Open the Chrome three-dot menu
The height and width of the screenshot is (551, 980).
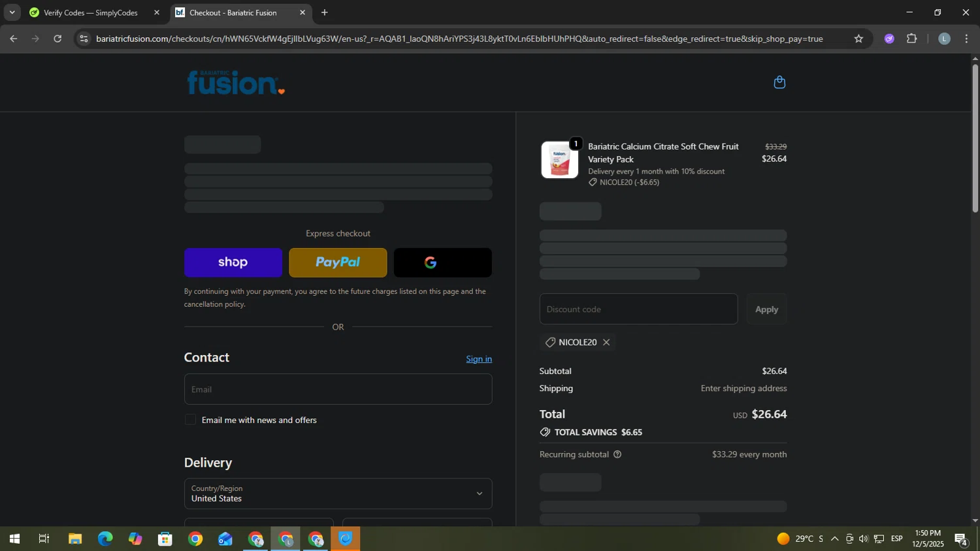[x=967, y=39]
